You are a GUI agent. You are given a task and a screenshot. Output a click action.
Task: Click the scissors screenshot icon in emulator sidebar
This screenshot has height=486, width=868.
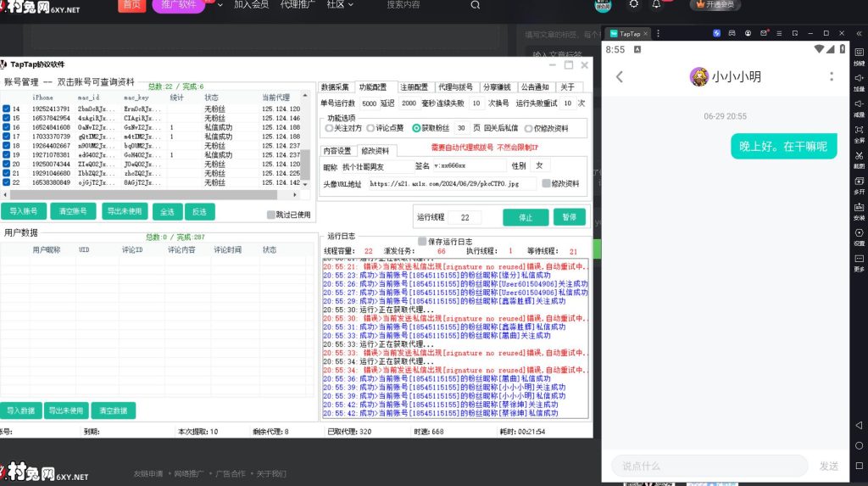coord(859,157)
